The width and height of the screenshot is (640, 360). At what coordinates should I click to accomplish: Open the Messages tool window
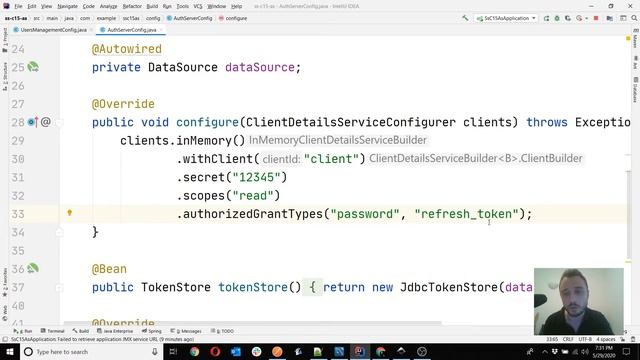click(186, 331)
